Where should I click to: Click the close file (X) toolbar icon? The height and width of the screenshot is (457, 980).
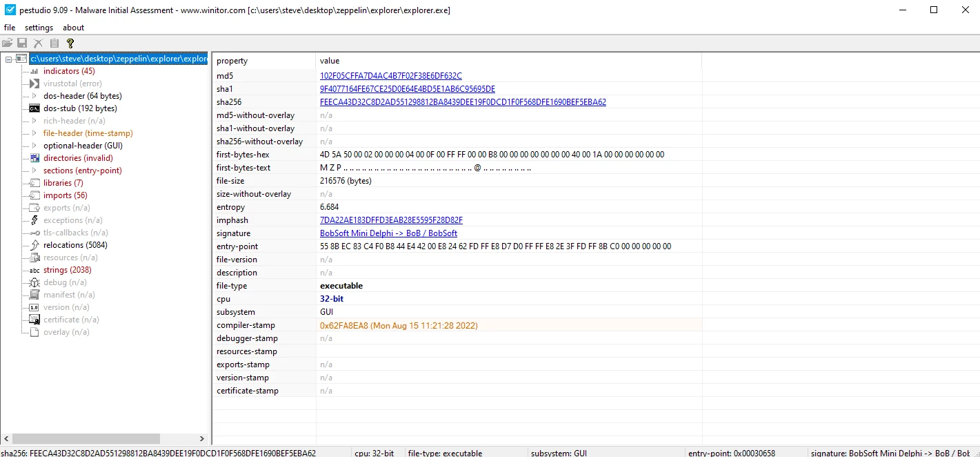point(39,43)
